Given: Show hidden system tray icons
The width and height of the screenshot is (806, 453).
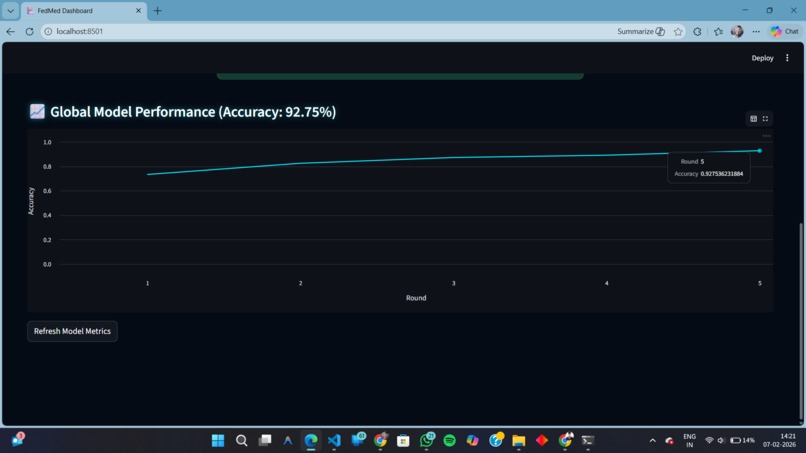Looking at the screenshot, I should pos(653,441).
